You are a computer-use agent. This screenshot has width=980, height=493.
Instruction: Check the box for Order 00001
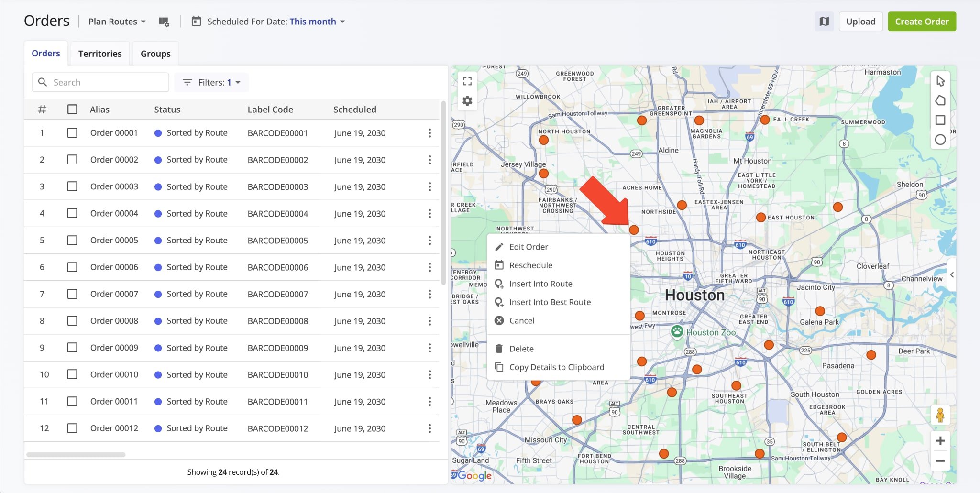coord(72,133)
